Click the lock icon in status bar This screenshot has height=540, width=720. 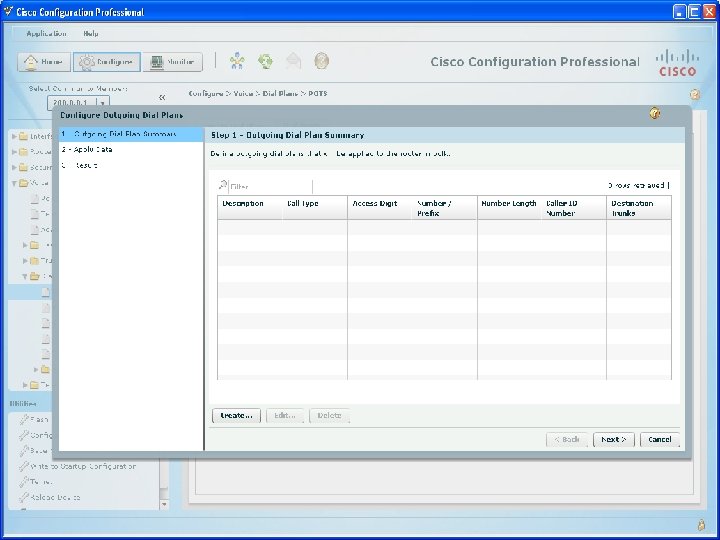click(x=701, y=524)
